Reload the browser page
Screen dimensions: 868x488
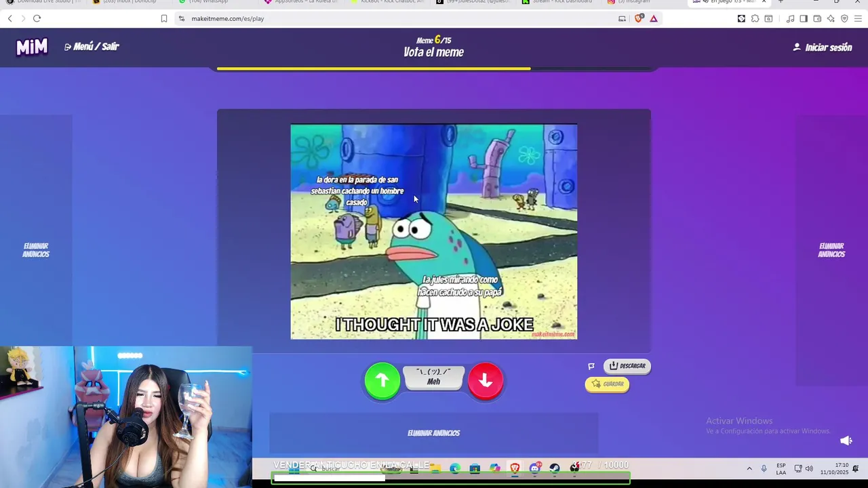(37, 18)
